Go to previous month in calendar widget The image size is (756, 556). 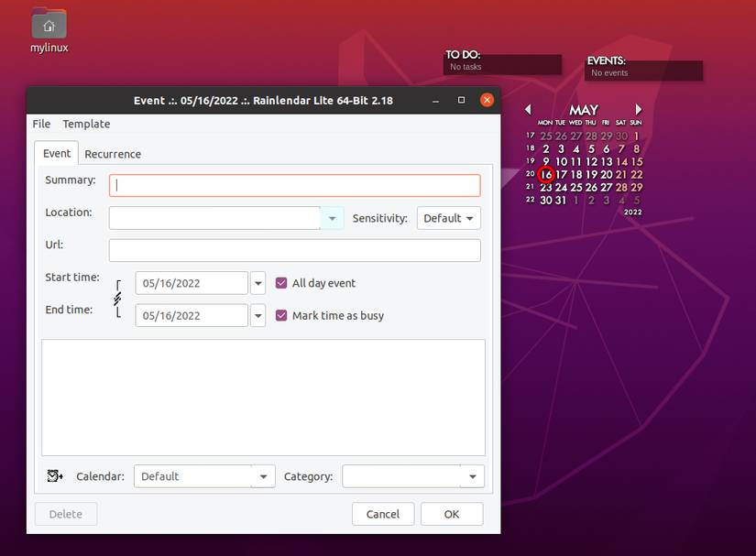click(528, 109)
